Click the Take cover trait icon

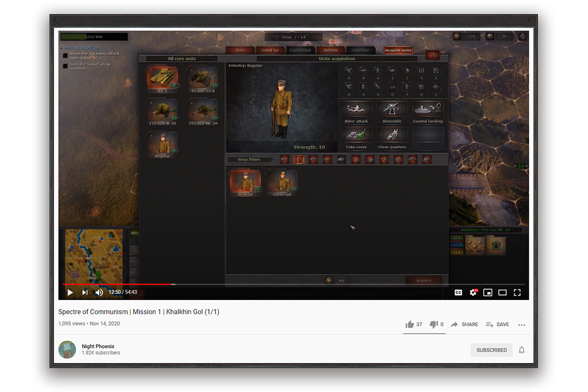356,135
